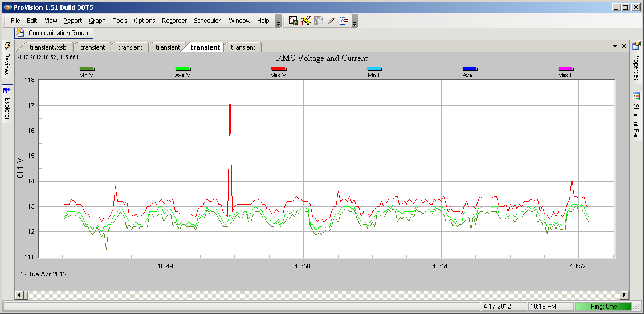Select the last transient tab on right
The width and height of the screenshot is (644, 314).
click(x=243, y=47)
